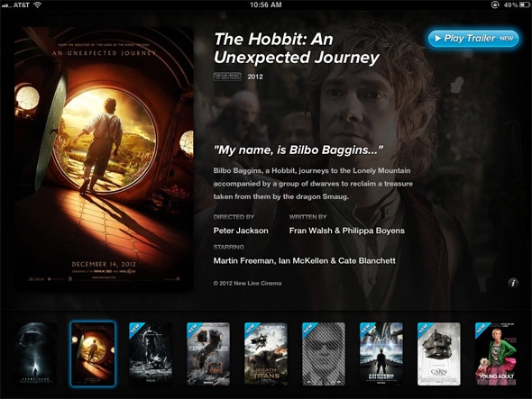Viewport: 532px width, 399px height.
Task: Select the Prometheus poster thumbnail
Action: pos(35,353)
